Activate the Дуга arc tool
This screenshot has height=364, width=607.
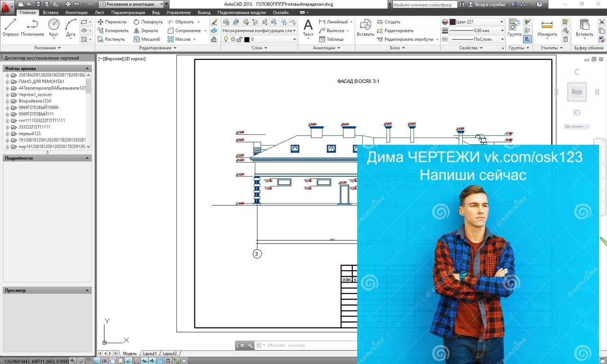[71, 27]
